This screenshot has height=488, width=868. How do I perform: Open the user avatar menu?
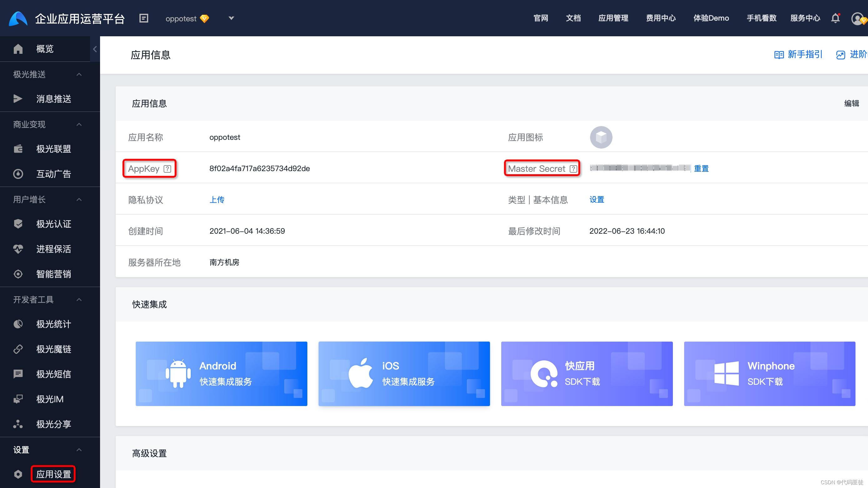pyautogui.click(x=858, y=19)
